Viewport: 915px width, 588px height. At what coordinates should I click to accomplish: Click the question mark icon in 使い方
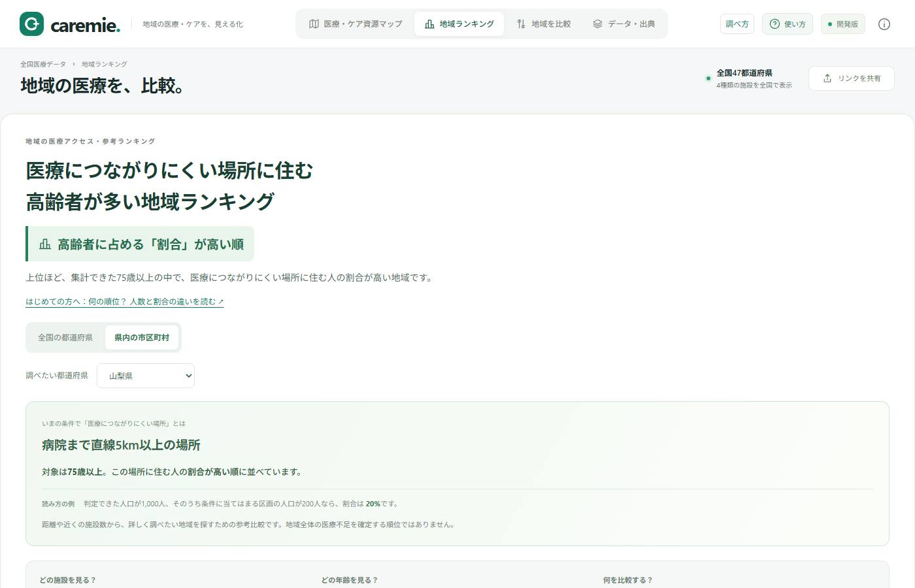click(774, 24)
